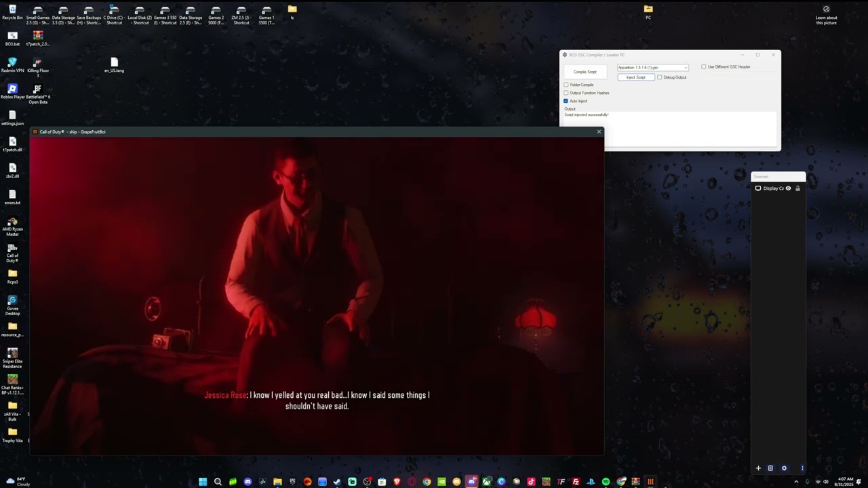The height and width of the screenshot is (488, 868).
Task: Open the weather widget showing 64°F Cloudy
Action: click(17, 482)
